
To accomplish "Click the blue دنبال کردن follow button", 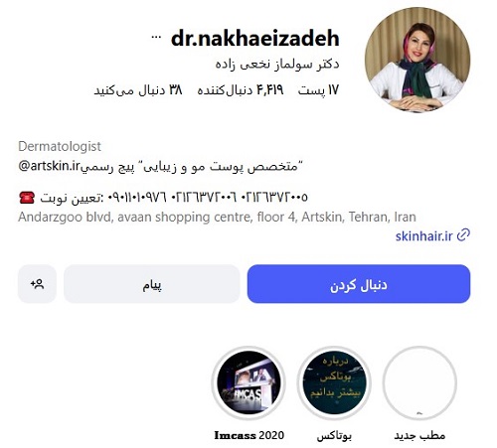I will 359,284.
